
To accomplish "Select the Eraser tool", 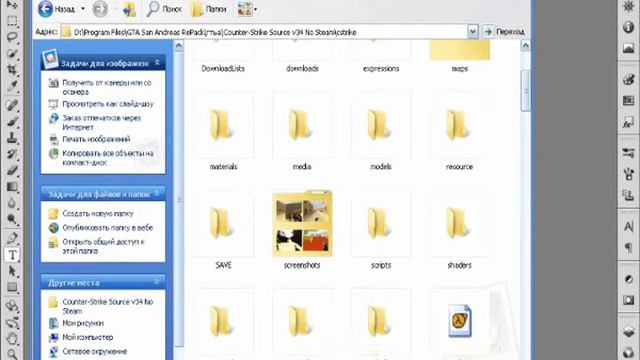I will click(x=12, y=170).
